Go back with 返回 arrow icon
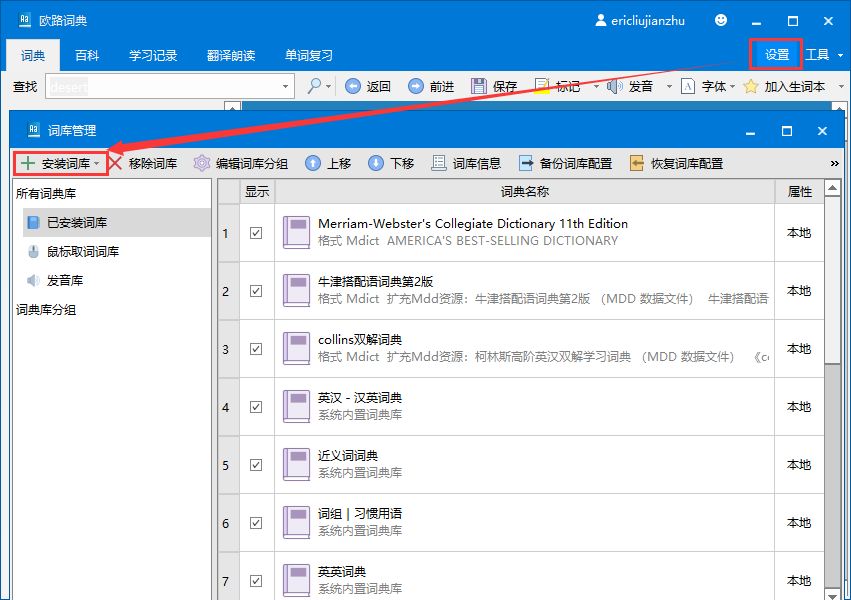The width and height of the screenshot is (851, 600). (x=353, y=86)
